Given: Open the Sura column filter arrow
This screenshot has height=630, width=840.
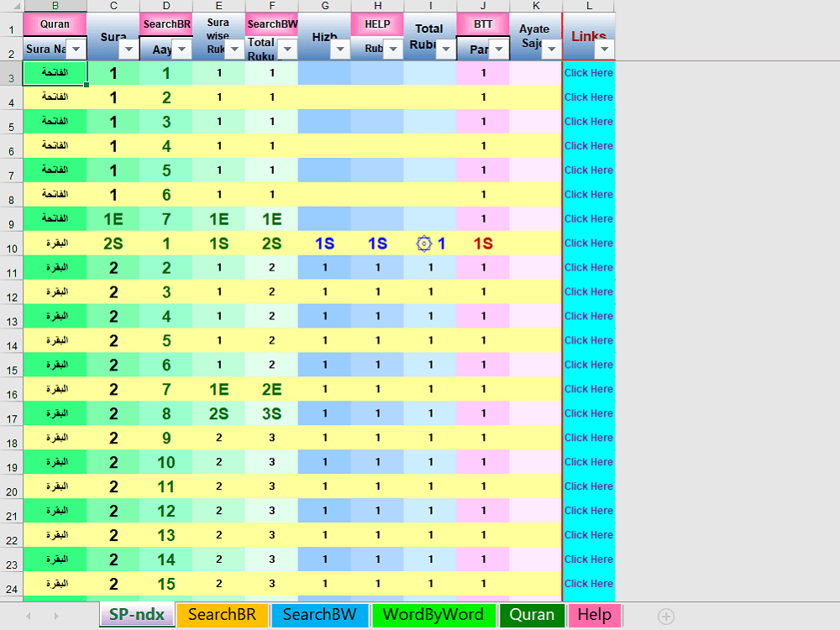Looking at the screenshot, I should click(x=129, y=50).
